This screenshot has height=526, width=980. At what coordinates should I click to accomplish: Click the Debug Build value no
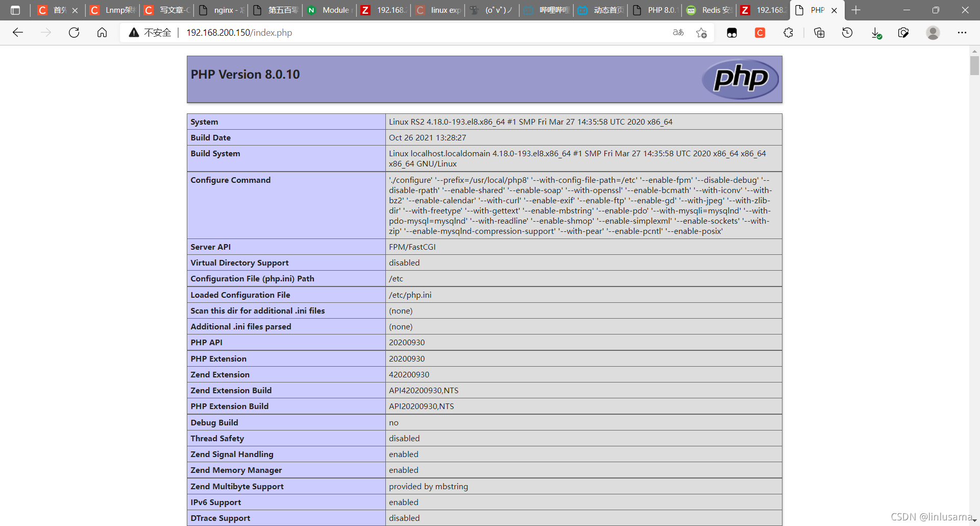click(394, 423)
